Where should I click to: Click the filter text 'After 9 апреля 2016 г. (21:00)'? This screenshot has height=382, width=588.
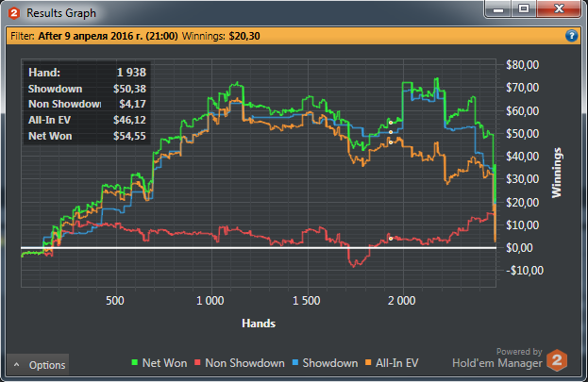tap(108, 36)
